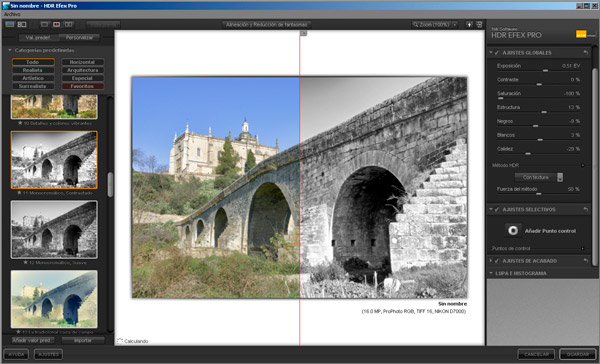Expand Ajustes de Acabado panel triangle
The height and width of the screenshot is (364, 600).
pos(491,261)
